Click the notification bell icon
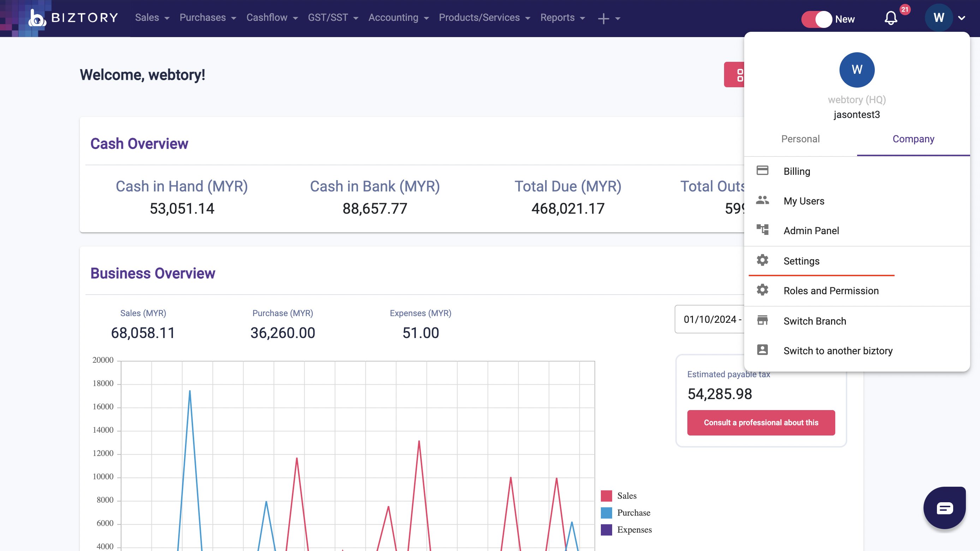The height and width of the screenshot is (551, 980). pos(890,18)
